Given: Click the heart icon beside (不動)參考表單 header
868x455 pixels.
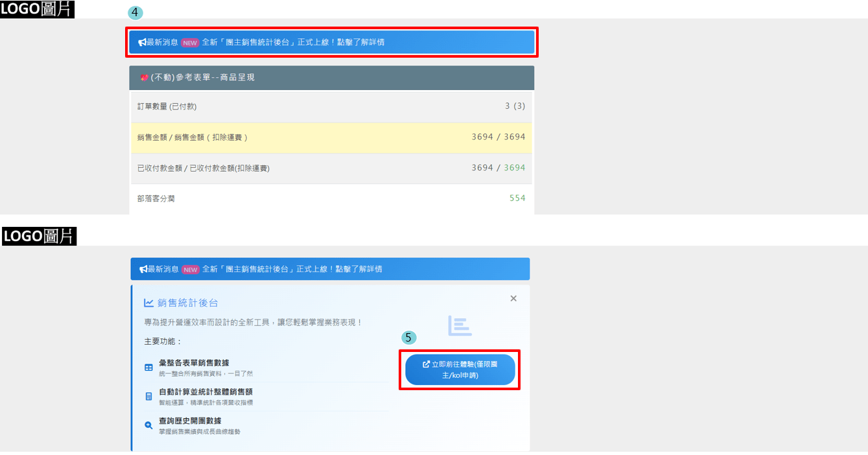Looking at the screenshot, I should click(x=144, y=77).
